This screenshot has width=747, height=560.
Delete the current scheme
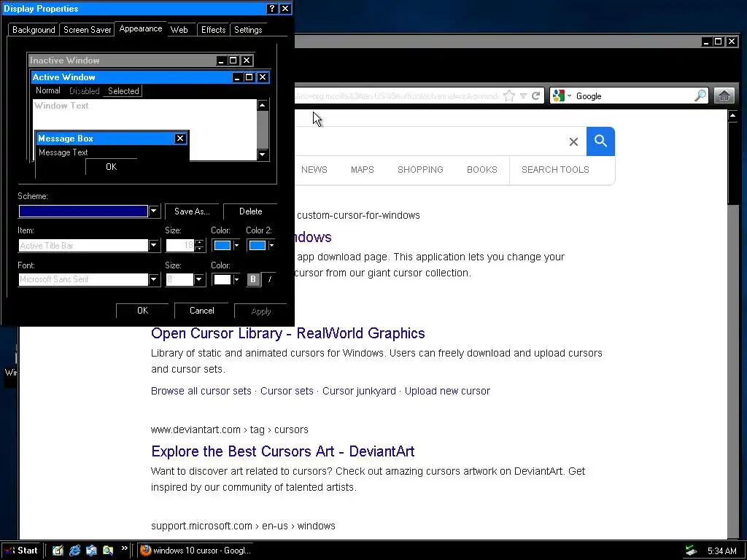click(251, 211)
